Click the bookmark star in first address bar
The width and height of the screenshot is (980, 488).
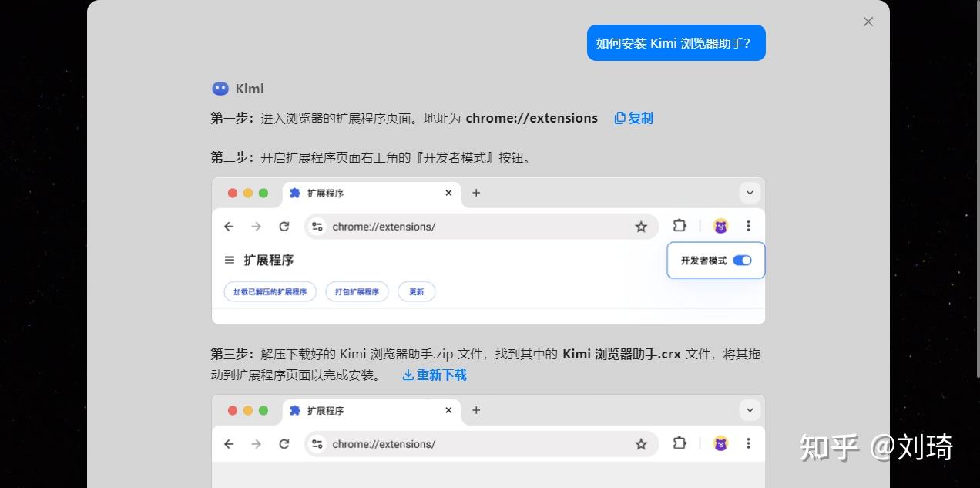tap(641, 227)
